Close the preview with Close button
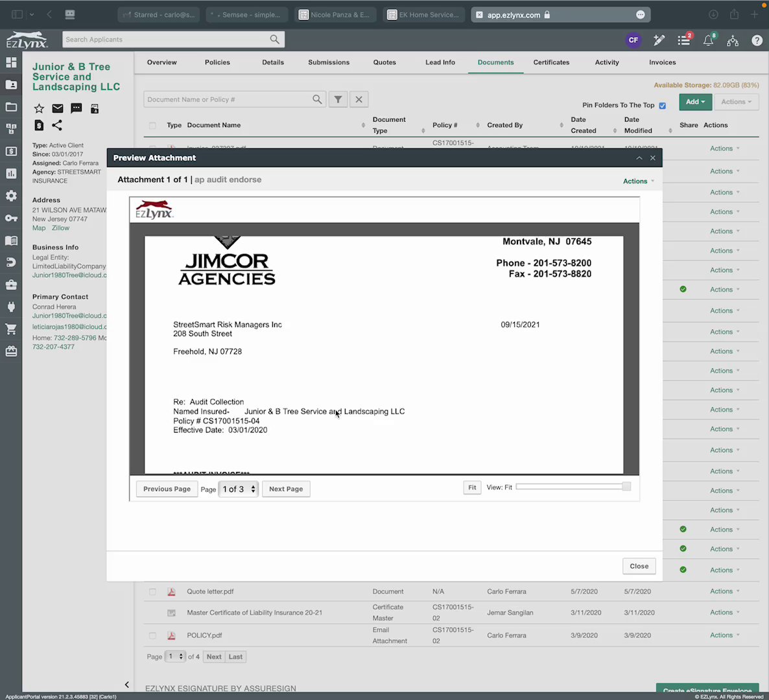Screen dimensions: 769x700 639,566
